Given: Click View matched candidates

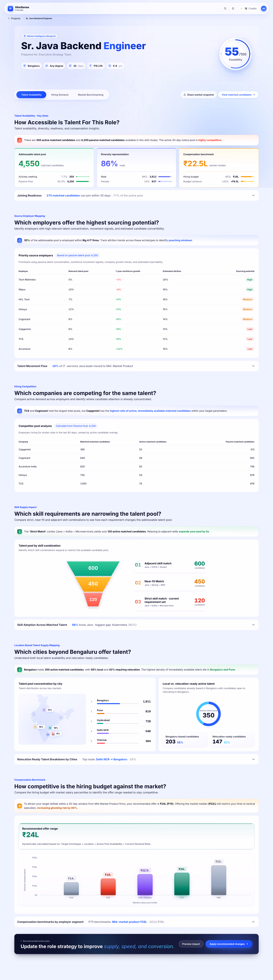Looking at the screenshot, I should tap(238, 95).
